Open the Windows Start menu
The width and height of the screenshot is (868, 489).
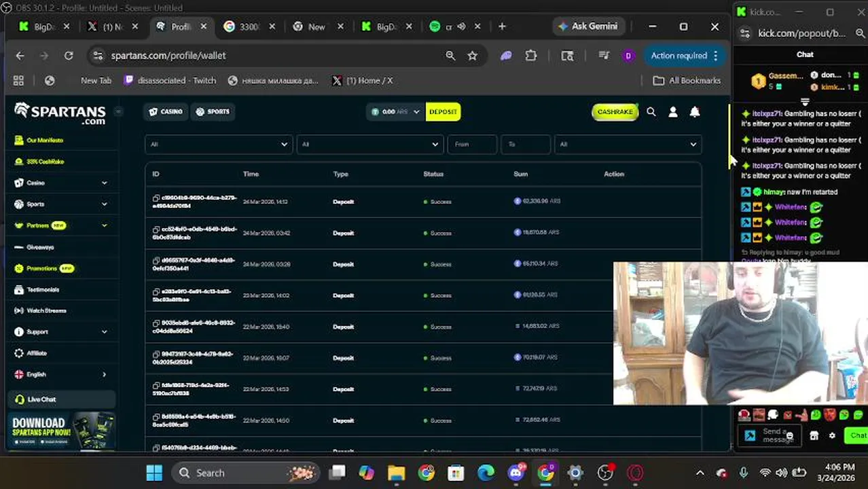(x=154, y=473)
